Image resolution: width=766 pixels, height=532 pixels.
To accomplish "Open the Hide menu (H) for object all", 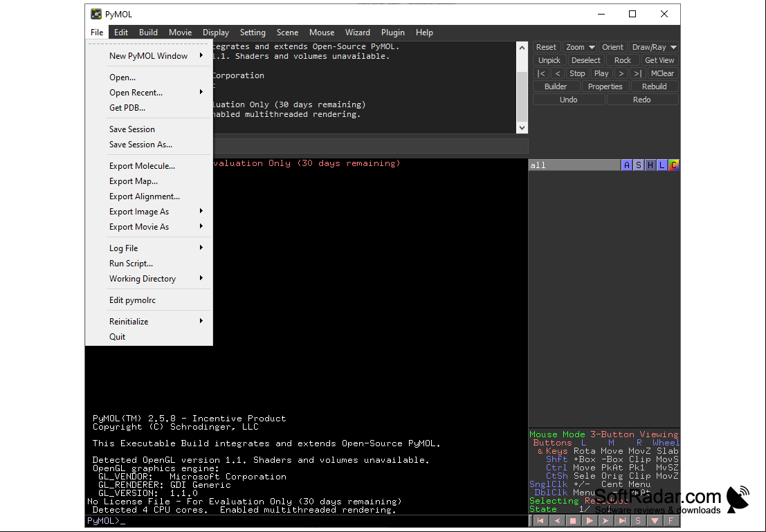I will [x=650, y=165].
